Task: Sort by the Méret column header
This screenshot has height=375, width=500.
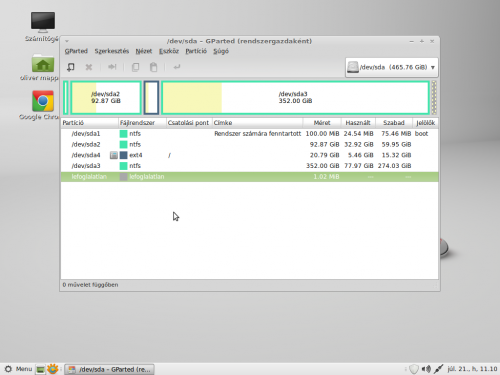Action: [x=322, y=123]
